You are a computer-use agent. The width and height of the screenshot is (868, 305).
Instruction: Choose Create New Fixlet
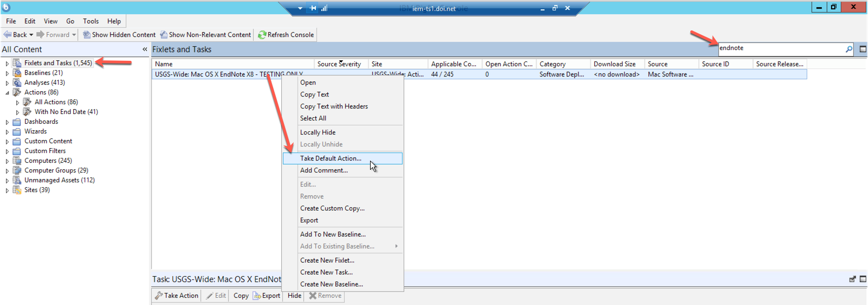coord(342,260)
